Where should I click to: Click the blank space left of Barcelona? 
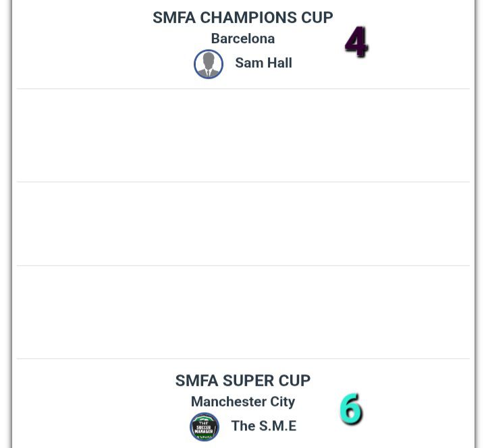[x=101, y=38]
